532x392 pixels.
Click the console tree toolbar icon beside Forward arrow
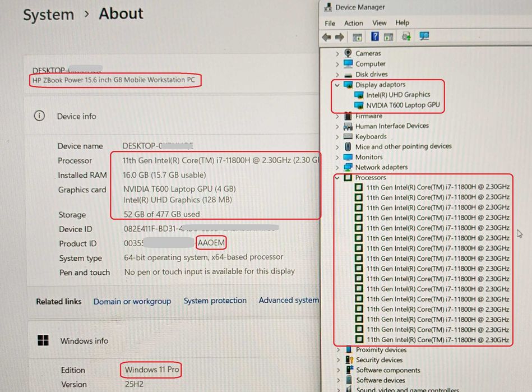pos(357,37)
